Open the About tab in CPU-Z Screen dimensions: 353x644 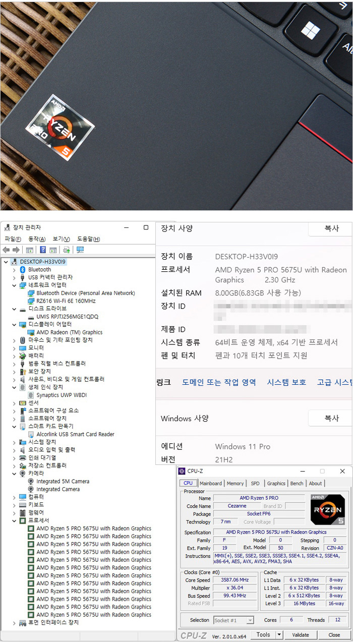315,483
